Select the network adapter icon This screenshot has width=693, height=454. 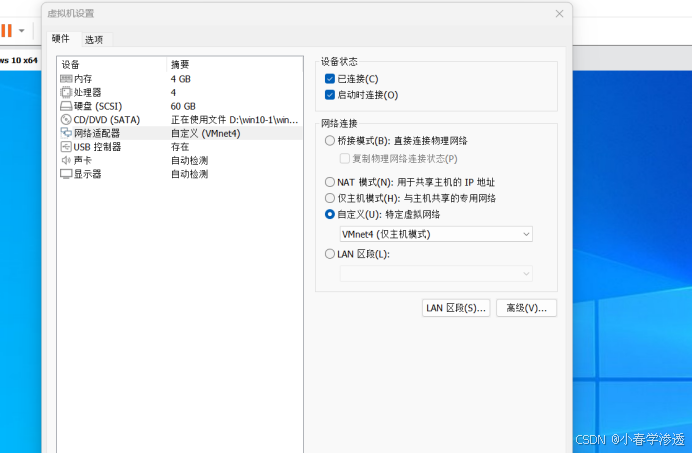[66, 133]
